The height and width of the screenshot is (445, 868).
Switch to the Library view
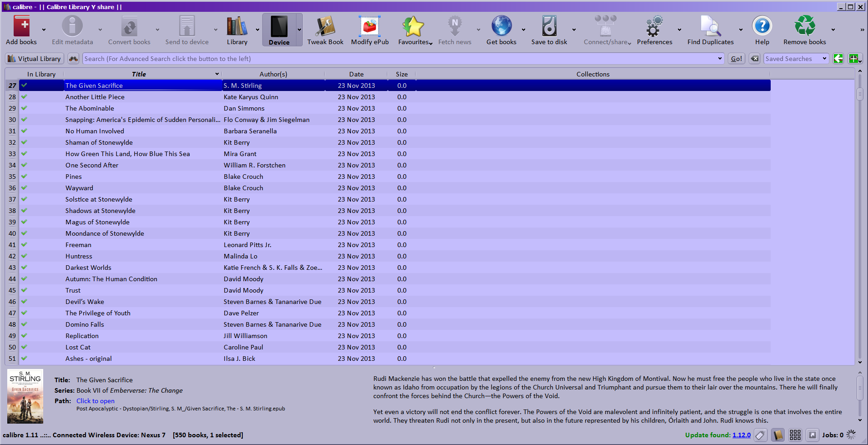point(237,26)
